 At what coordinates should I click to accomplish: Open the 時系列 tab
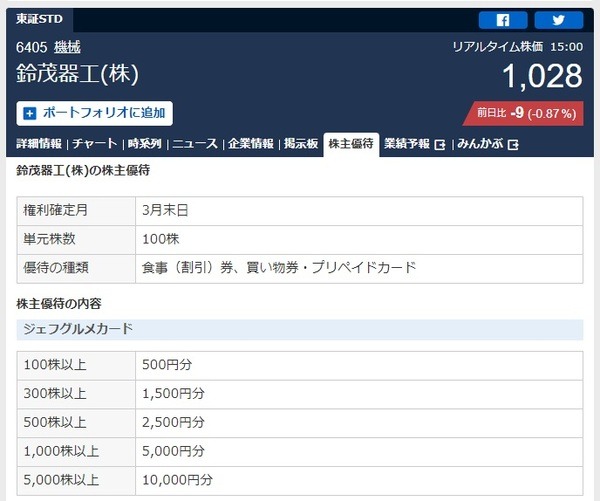tap(145, 144)
